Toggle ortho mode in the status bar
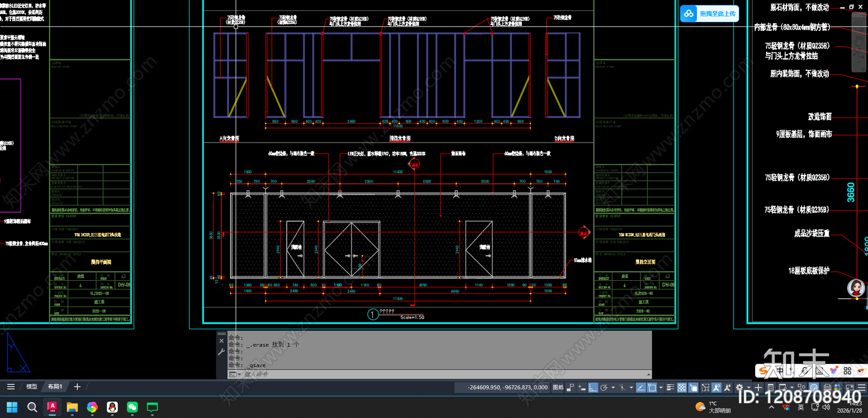 pos(593,387)
